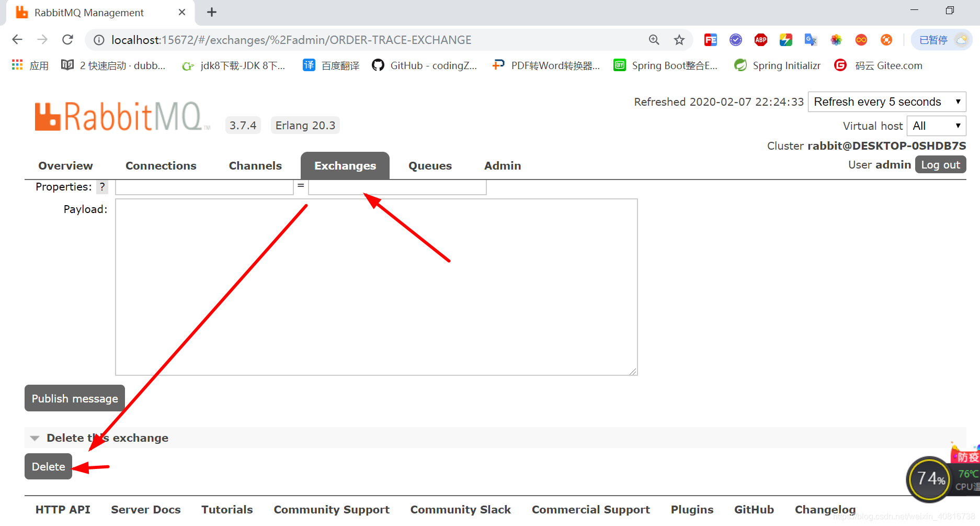Viewport: 980px width, 526px height.
Task: Switch to the Channels tab
Action: tap(255, 165)
